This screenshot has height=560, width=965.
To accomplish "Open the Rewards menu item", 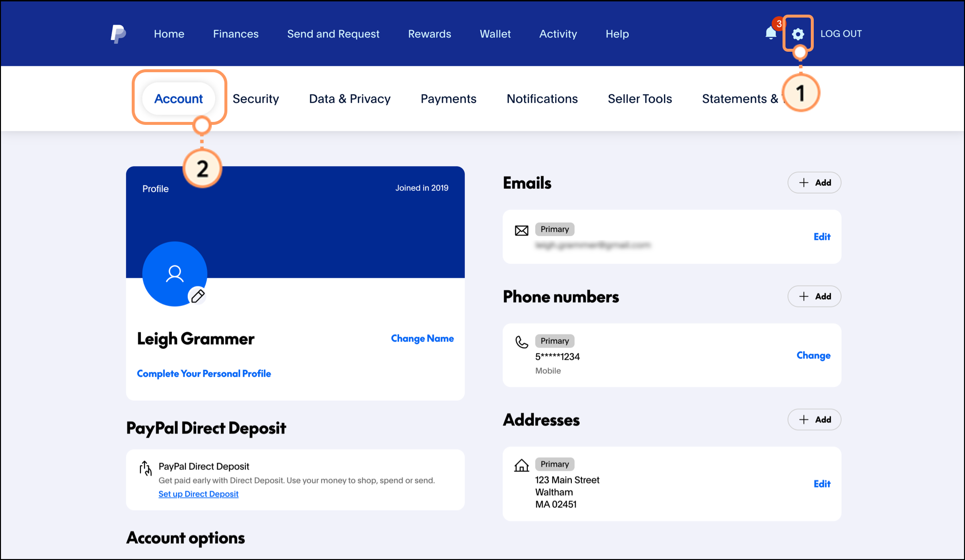I will [430, 34].
